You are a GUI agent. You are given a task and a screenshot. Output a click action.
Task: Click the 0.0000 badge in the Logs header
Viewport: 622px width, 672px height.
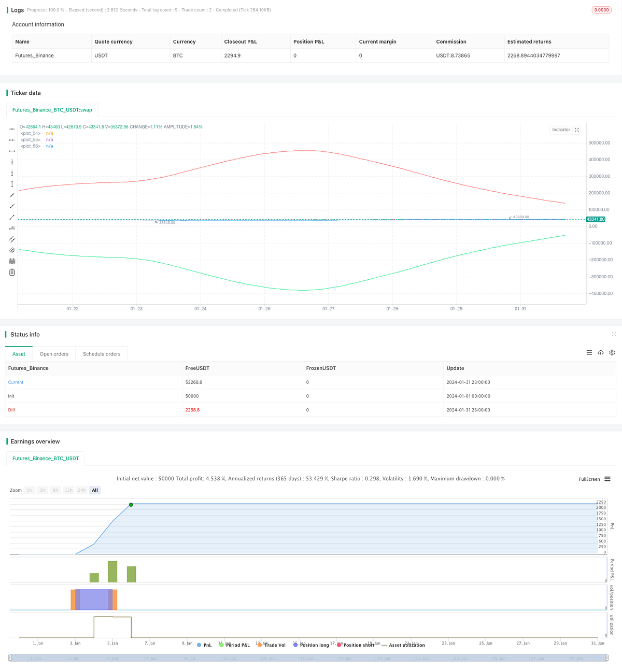(x=601, y=9)
